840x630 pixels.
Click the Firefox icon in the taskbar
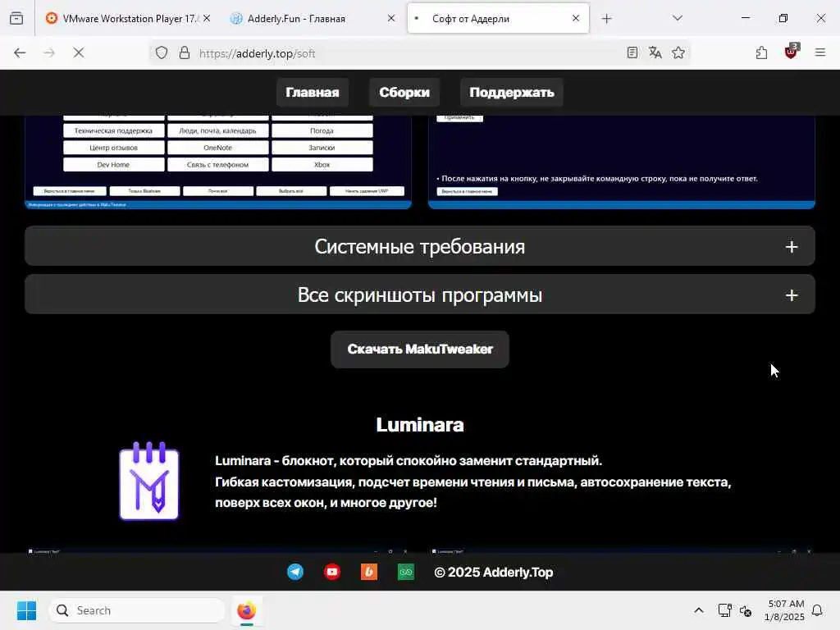(x=246, y=610)
